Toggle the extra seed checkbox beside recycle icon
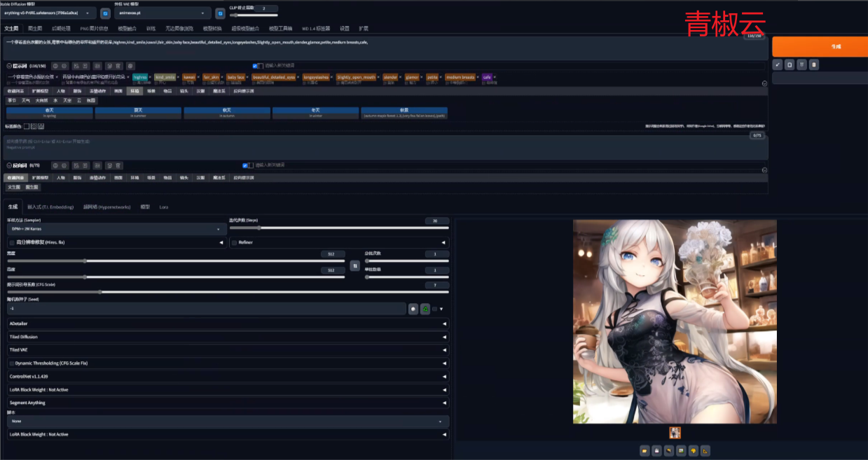 coord(434,309)
